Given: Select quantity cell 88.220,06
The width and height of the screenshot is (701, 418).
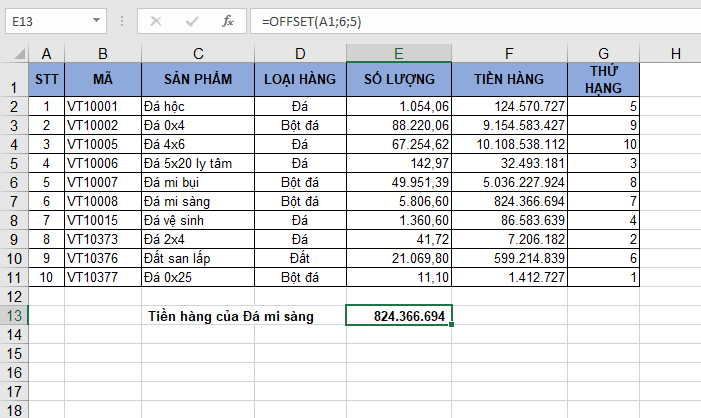Looking at the screenshot, I should click(398, 125).
